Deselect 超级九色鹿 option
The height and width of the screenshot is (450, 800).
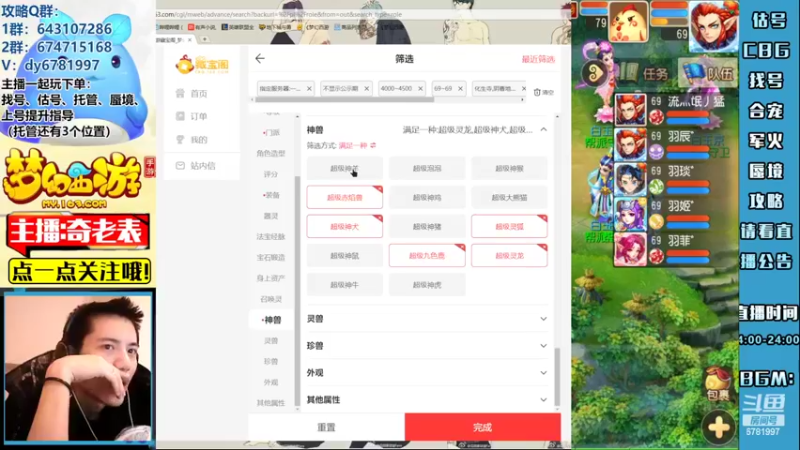coord(427,256)
